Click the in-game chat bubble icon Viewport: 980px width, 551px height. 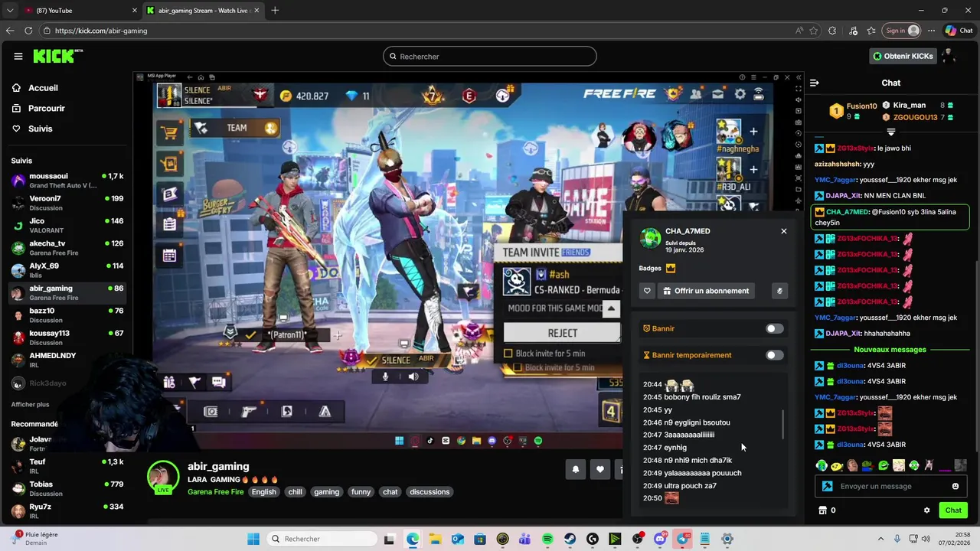[218, 382]
